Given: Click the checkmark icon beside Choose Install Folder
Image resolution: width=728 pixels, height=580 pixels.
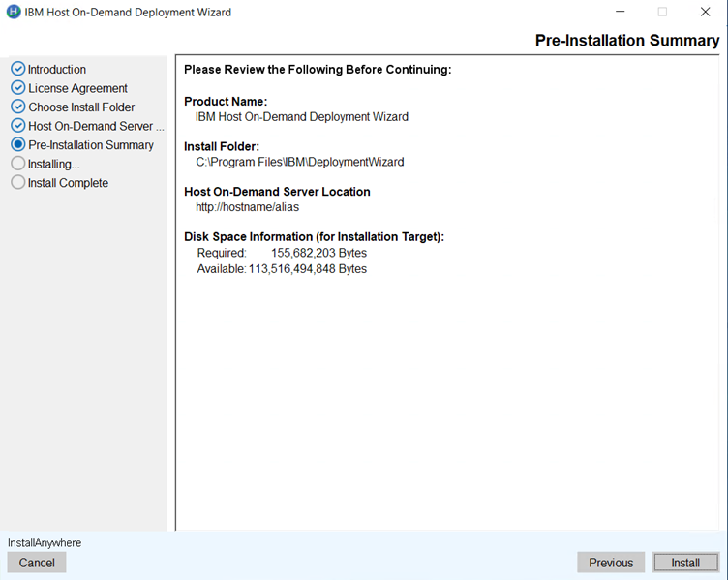Looking at the screenshot, I should click(x=17, y=107).
